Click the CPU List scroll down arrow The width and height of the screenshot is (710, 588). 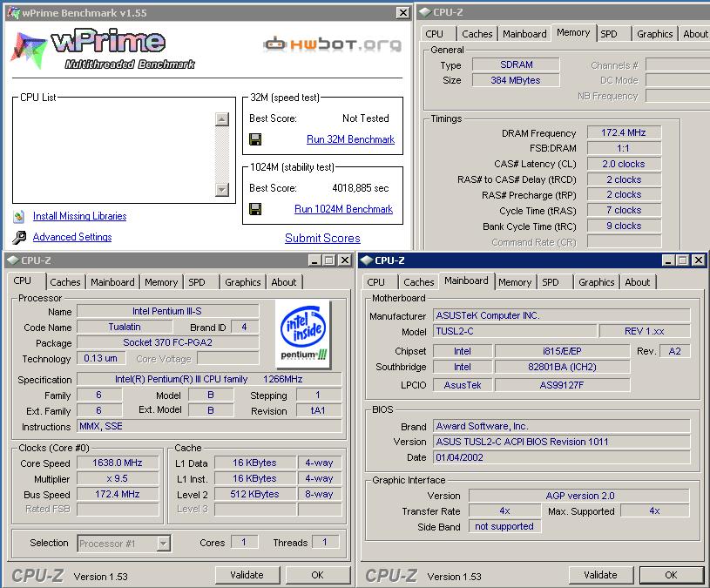[222, 189]
